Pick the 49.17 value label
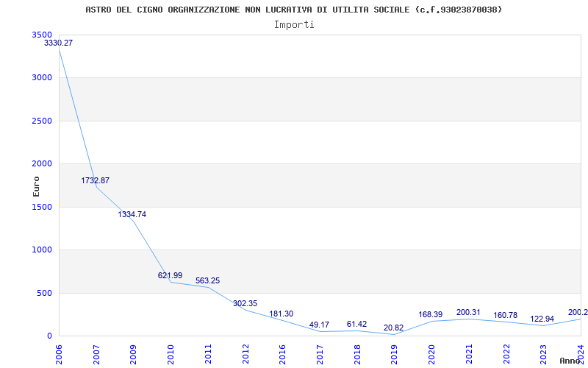Image resolution: width=588 pixels, height=368 pixels. (x=319, y=325)
